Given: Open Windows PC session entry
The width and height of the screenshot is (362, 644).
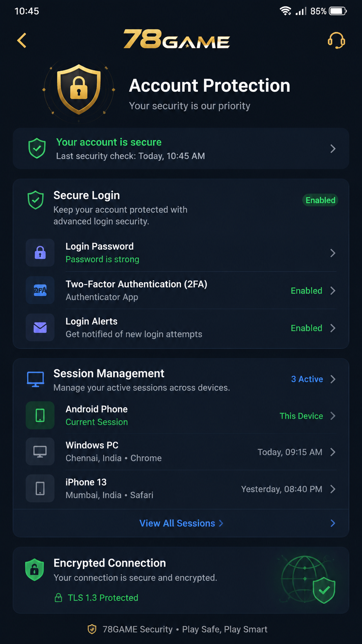Looking at the screenshot, I should point(181,451).
